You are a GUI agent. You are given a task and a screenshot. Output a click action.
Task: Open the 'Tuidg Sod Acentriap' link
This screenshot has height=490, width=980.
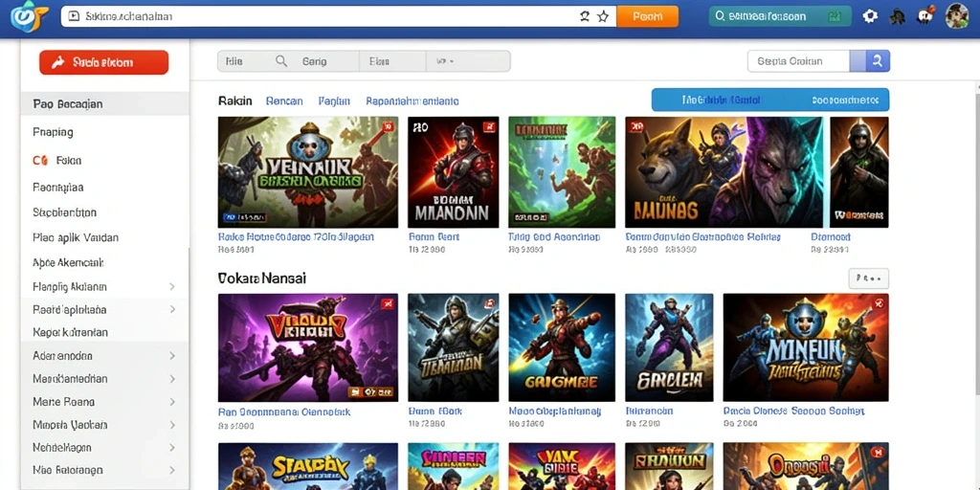click(x=554, y=237)
